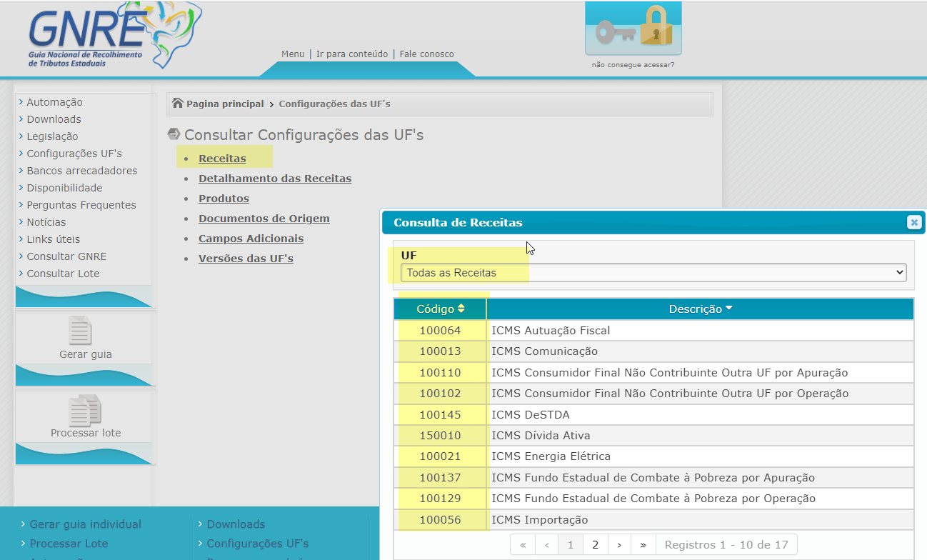Click Processar Lote footer link
Screen dimensions: 927x560
[69, 544]
